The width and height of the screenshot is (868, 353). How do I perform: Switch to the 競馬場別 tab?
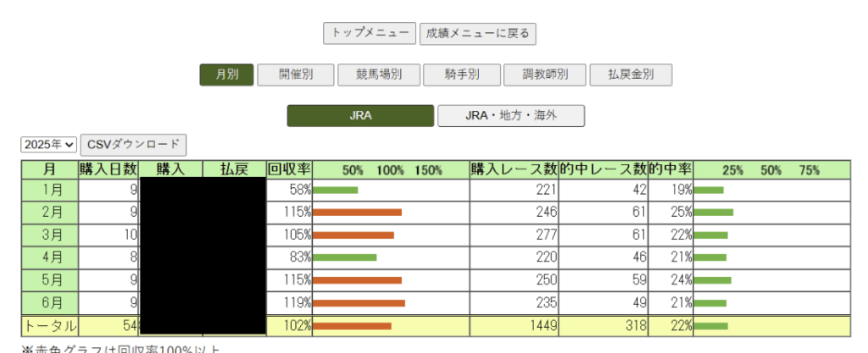pos(379,74)
